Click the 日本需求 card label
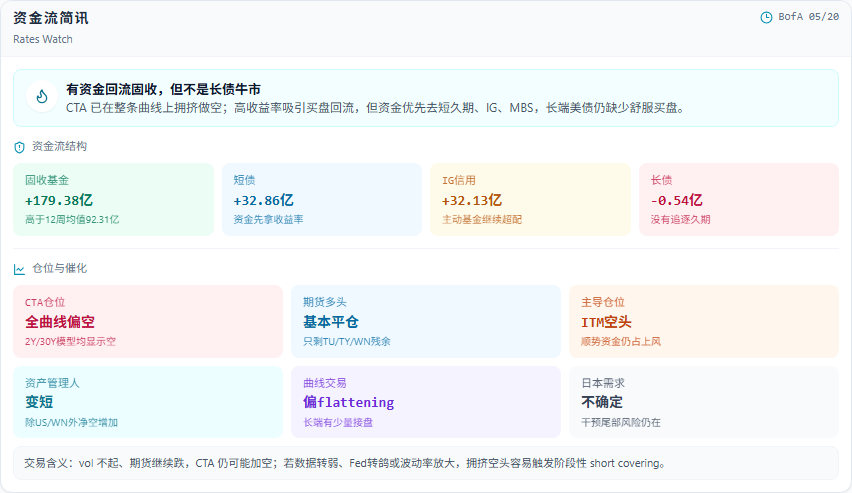The width and height of the screenshot is (852, 493). coord(603,383)
